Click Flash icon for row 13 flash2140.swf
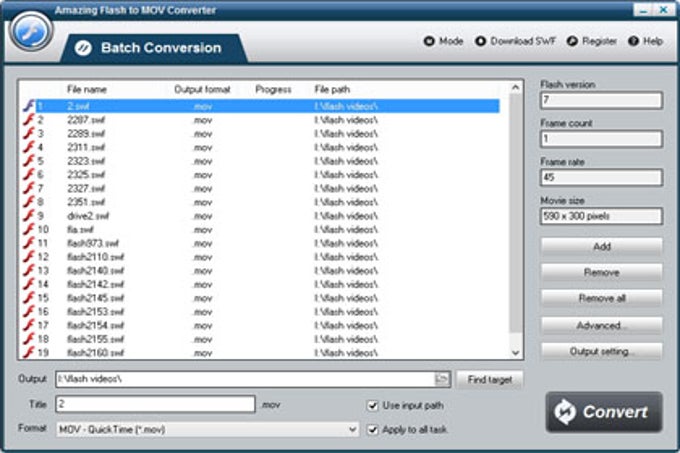 [x=29, y=270]
